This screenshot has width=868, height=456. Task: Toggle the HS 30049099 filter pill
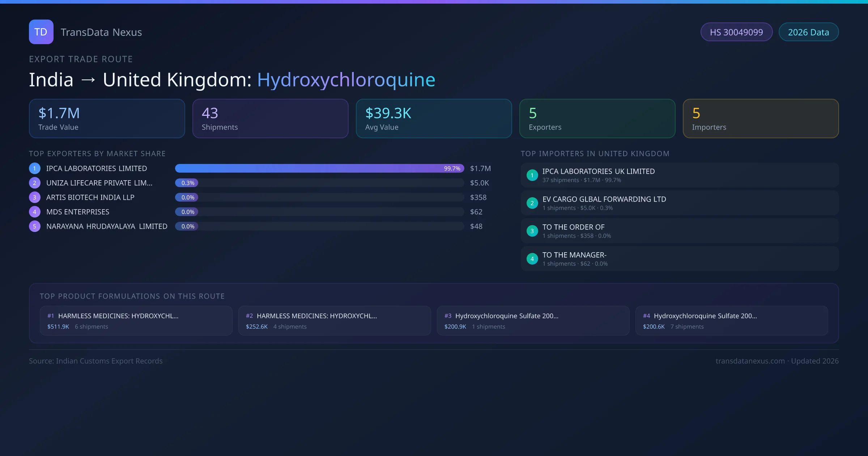pyautogui.click(x=736, y=32)
